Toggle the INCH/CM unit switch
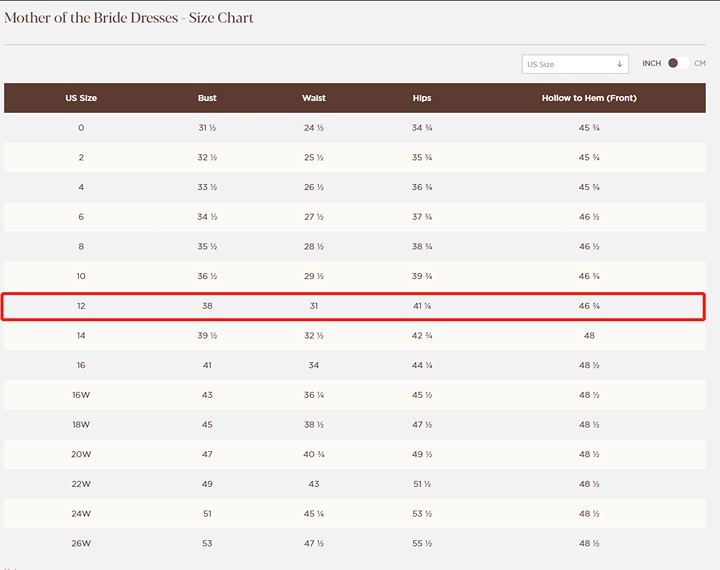The image size is (720, 570). click(678, 63)
